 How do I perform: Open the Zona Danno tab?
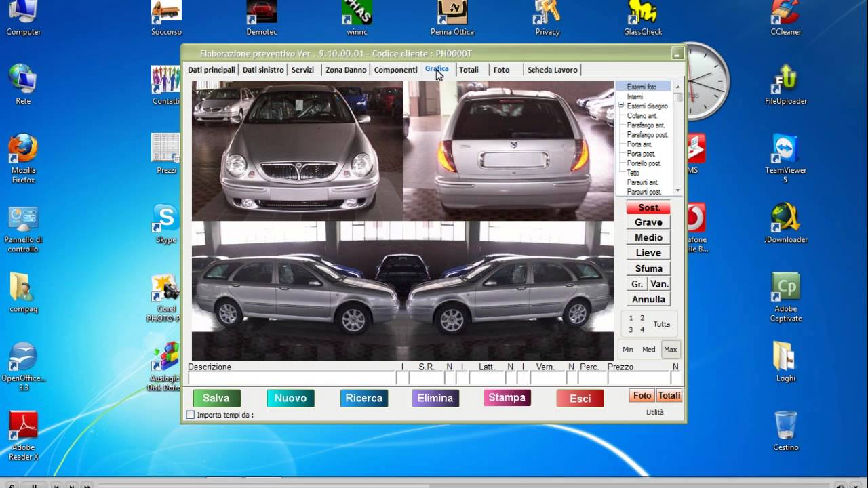pos(346,70)
